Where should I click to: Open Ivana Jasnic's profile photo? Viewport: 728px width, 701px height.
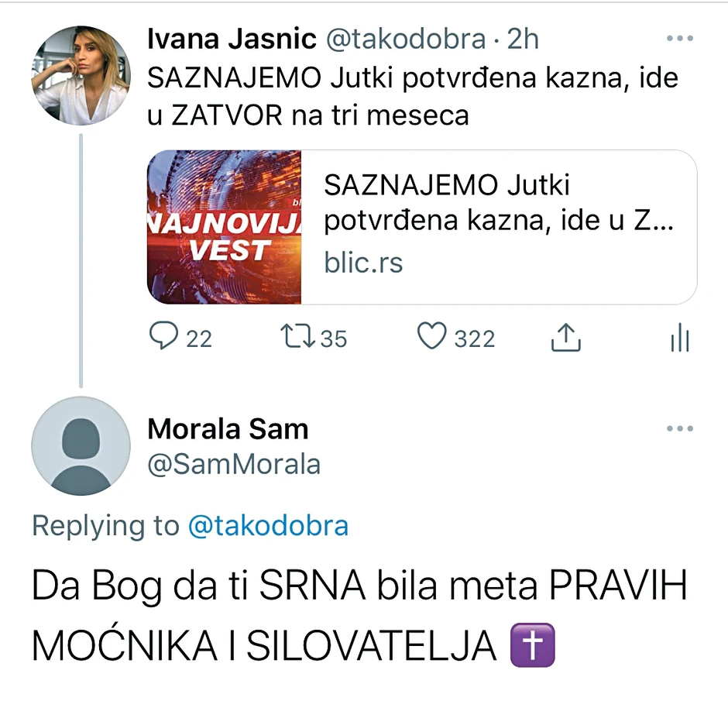[x=80, y=76]
